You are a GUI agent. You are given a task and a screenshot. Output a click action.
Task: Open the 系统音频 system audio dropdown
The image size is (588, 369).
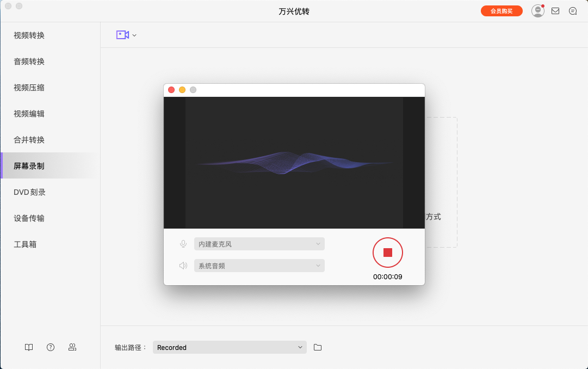click(259, 265)
